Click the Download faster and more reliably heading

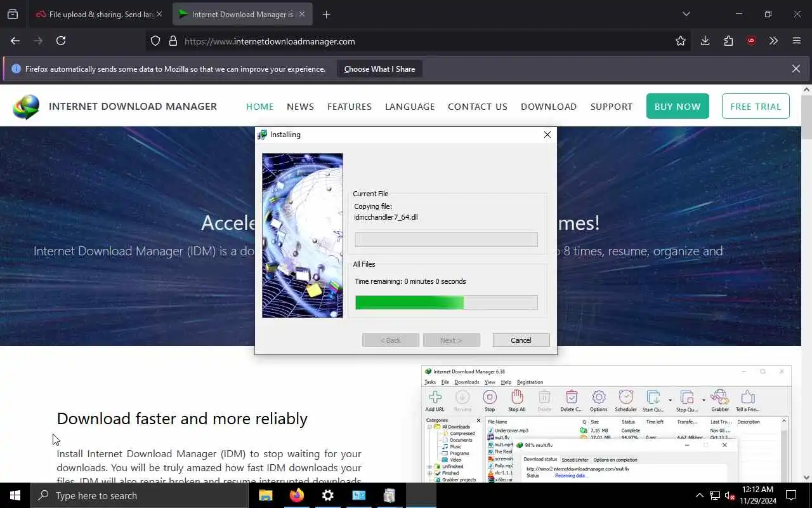coord(182,418)
